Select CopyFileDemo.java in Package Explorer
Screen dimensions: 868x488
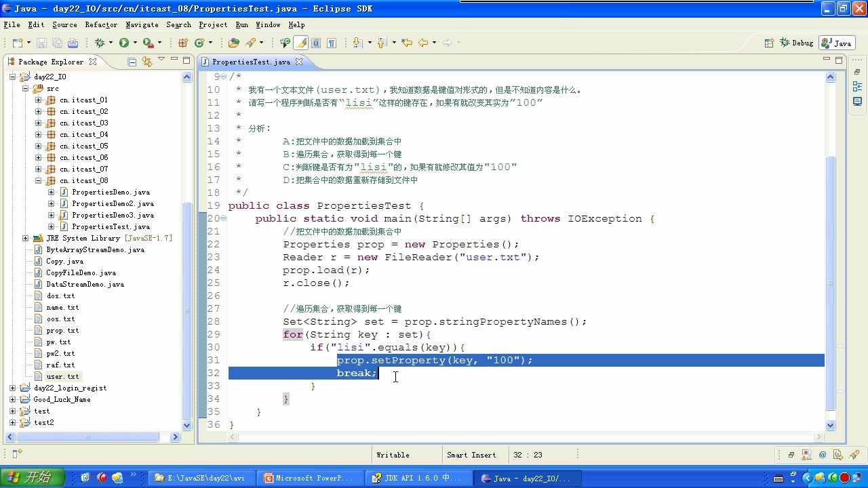pyautogui.click(x=81, y=272)
